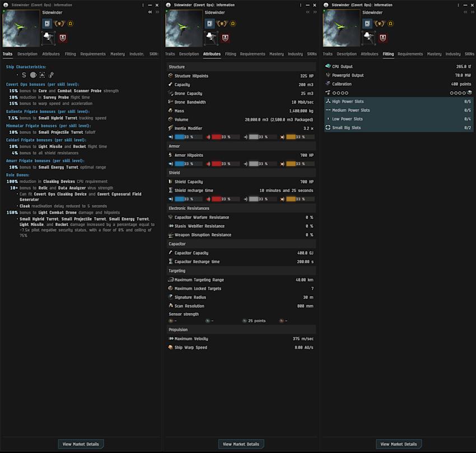Screen dimensions: 476x453
Task: Click the Signature Radius row
Action: coord(241,297)
